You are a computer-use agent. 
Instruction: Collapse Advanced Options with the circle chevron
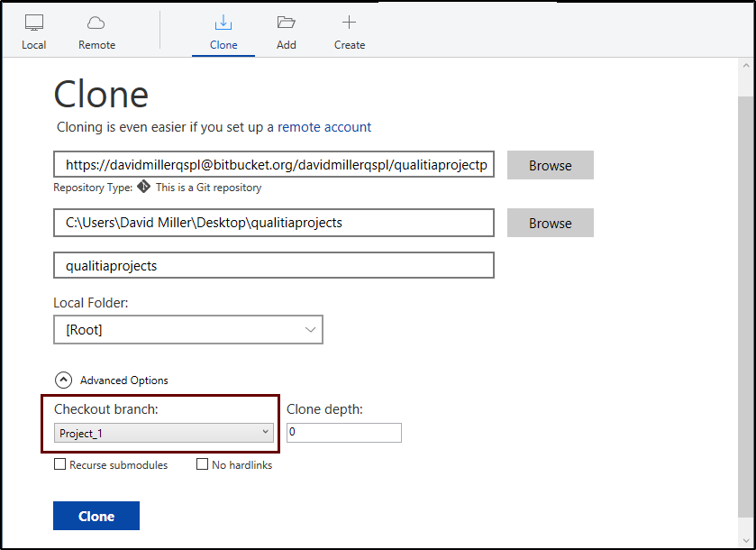pos(64,380)
